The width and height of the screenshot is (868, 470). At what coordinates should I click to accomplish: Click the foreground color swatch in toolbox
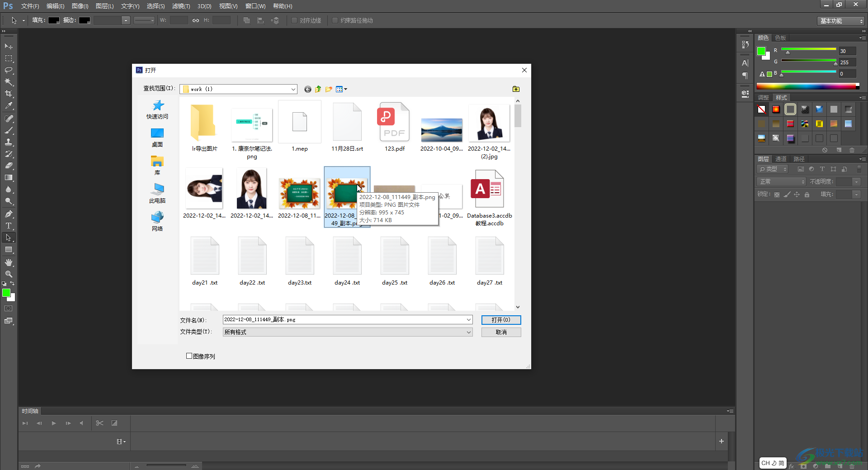click(x=6, y=293)
